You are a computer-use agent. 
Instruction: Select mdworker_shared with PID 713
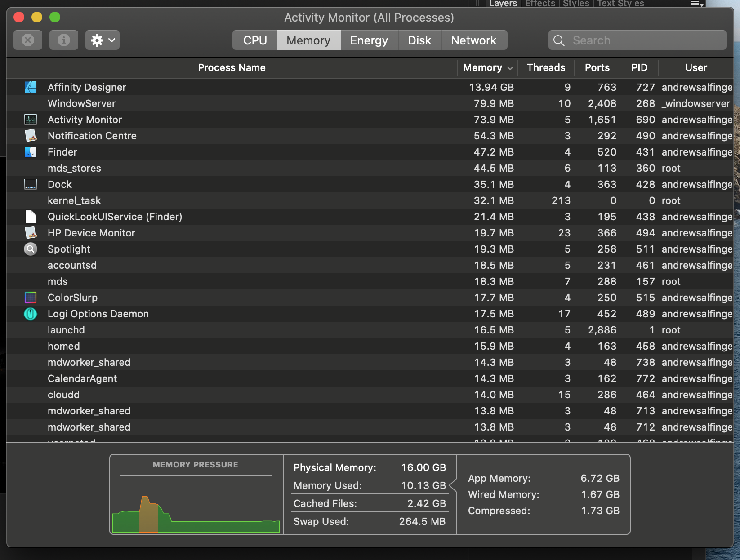click(370, 411)
